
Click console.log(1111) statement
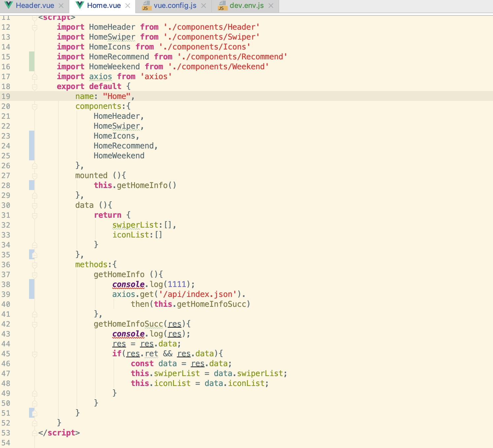pyautogui.click(x=153, y=284)
